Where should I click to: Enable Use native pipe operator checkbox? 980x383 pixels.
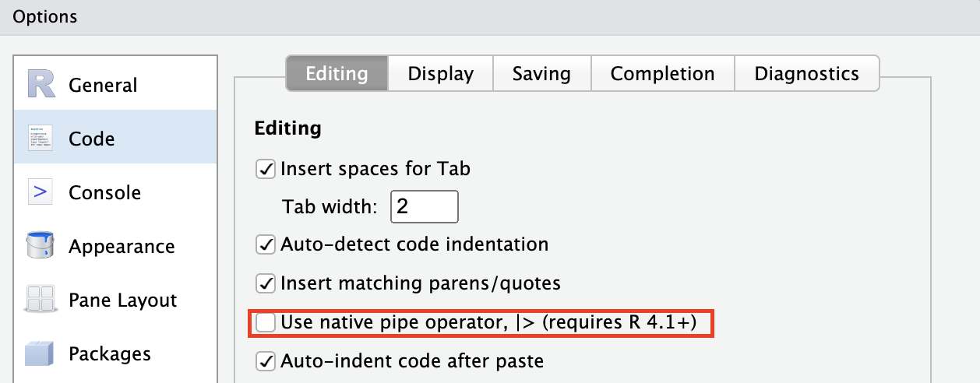click(x=266, y=322)
